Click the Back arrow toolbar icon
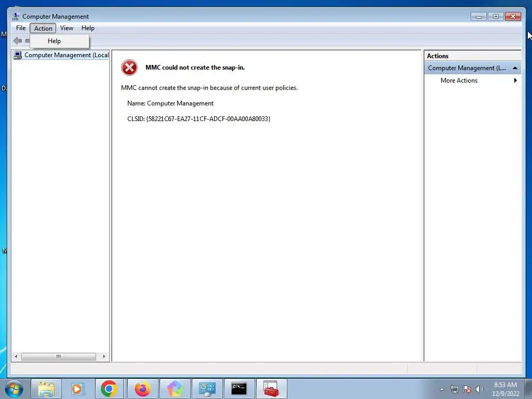 click(18, 41)
